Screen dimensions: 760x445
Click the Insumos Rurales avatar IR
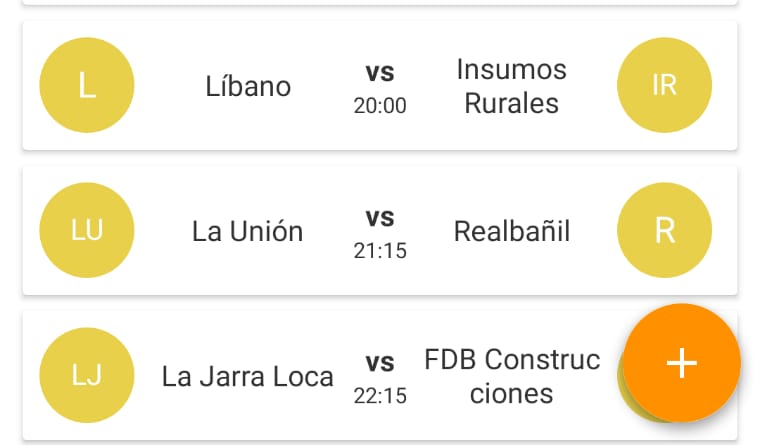[665, 85]
